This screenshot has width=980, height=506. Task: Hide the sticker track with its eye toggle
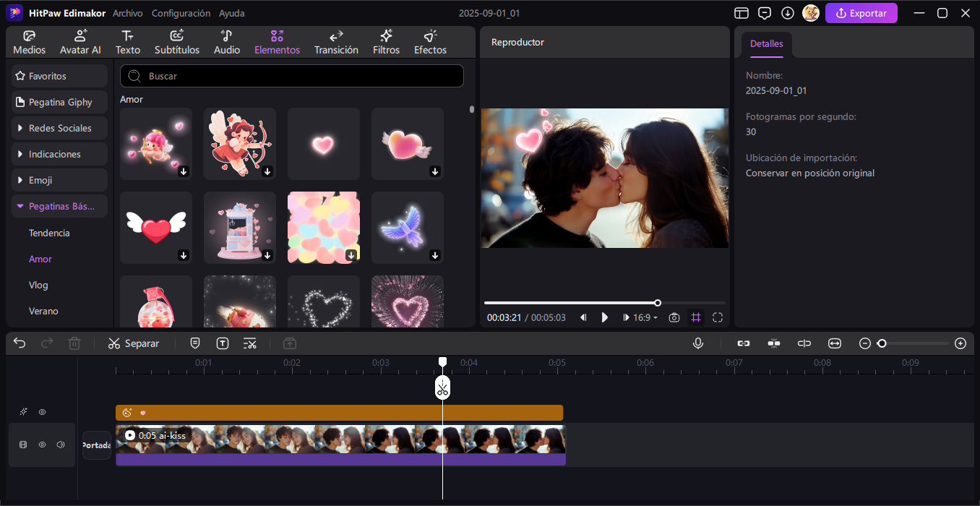pos(42,411)
